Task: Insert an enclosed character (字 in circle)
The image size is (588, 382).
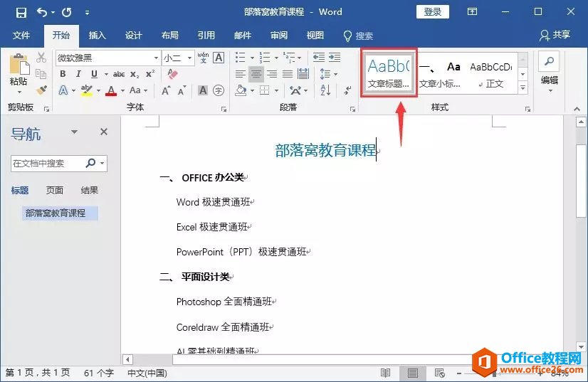Action: click(219, 90)
